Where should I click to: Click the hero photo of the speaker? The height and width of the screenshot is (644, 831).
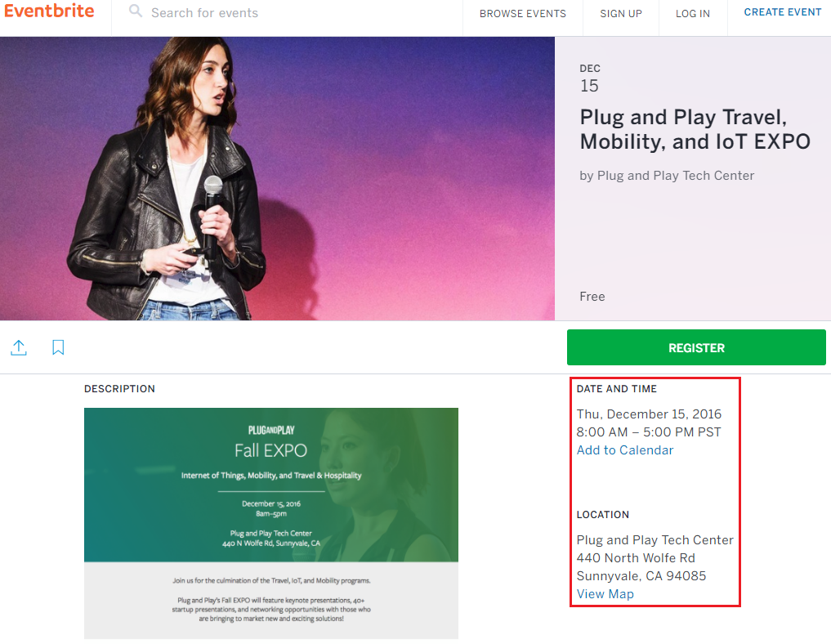pos(277,178)
